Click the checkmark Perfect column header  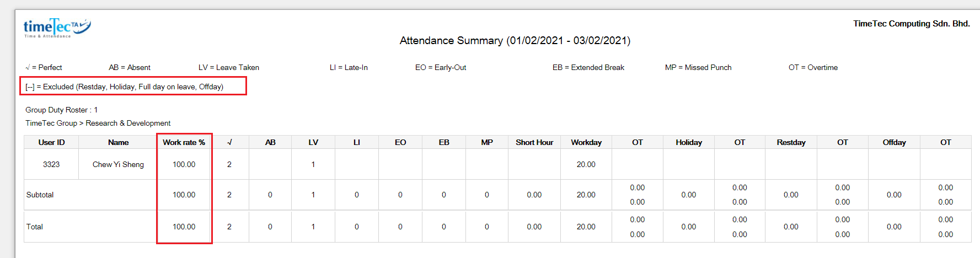tap(229, 142)
